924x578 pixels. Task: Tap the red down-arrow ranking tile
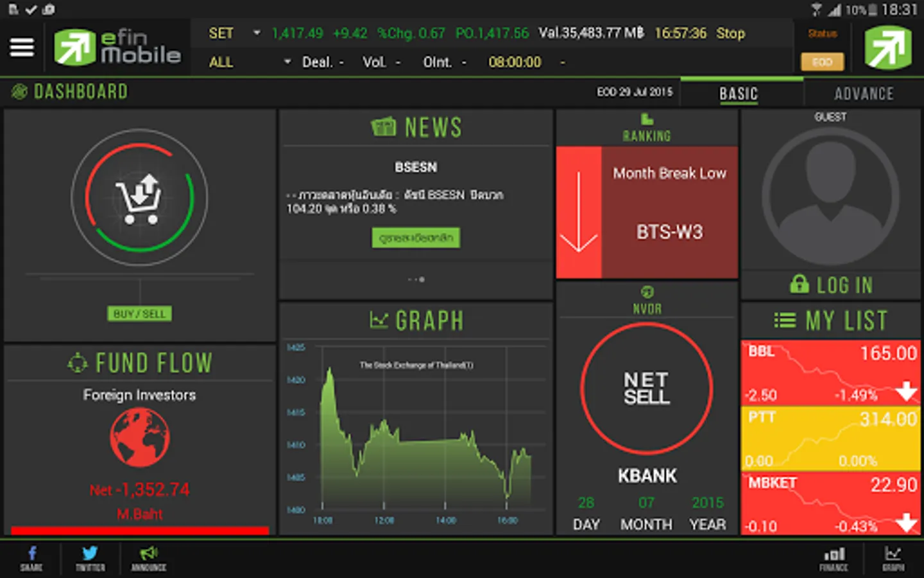tap(579, 213)
